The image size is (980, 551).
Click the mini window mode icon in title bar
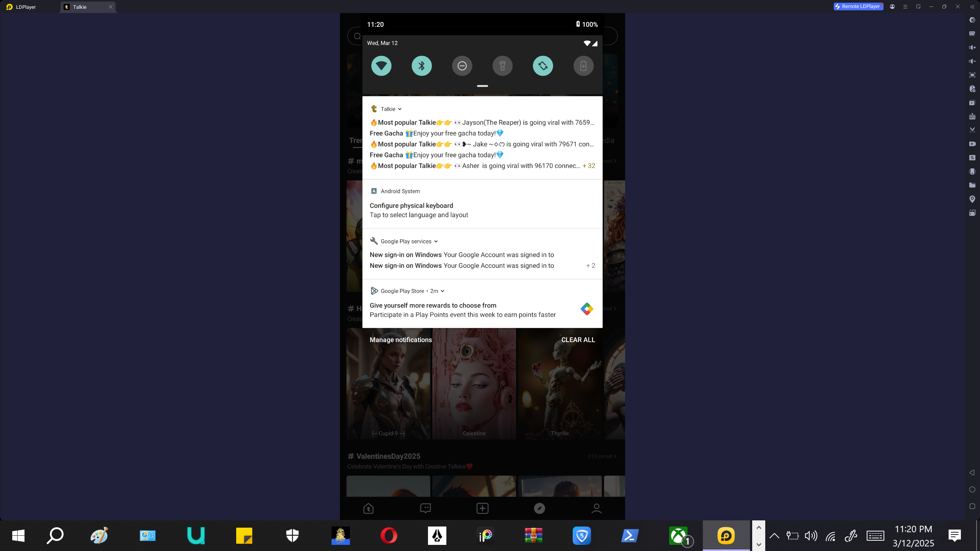tap(918, 7)
